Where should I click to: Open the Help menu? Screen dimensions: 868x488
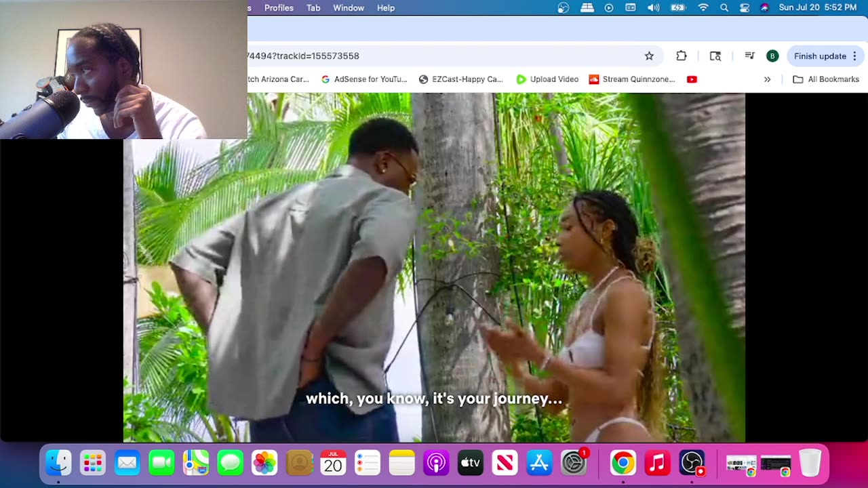coord(386,8)
